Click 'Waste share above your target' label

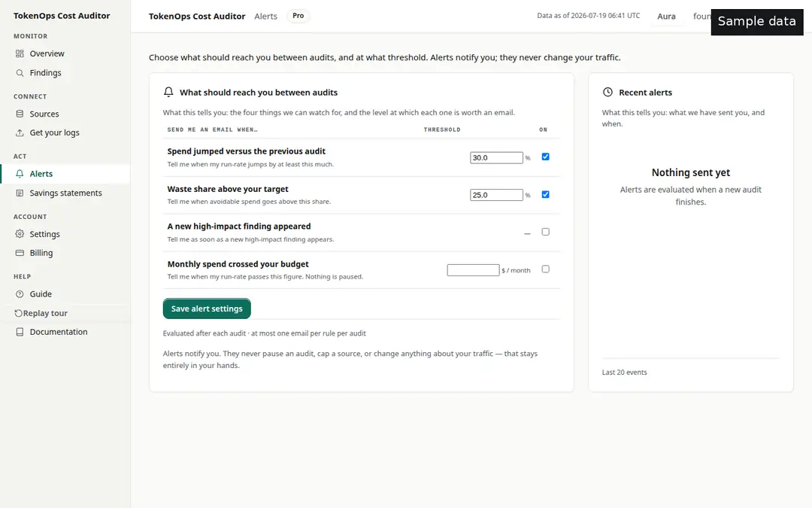point(228,189)
